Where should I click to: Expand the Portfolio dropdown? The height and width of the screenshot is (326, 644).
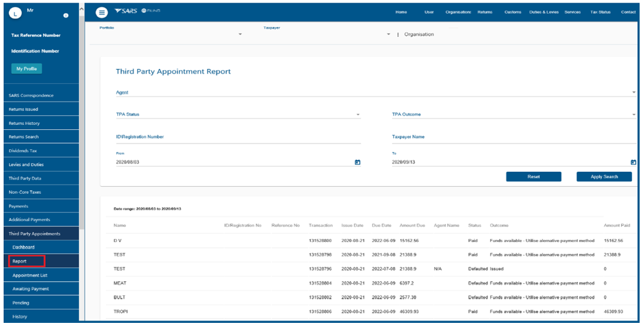pyautogui.click(x=240, y=34)
